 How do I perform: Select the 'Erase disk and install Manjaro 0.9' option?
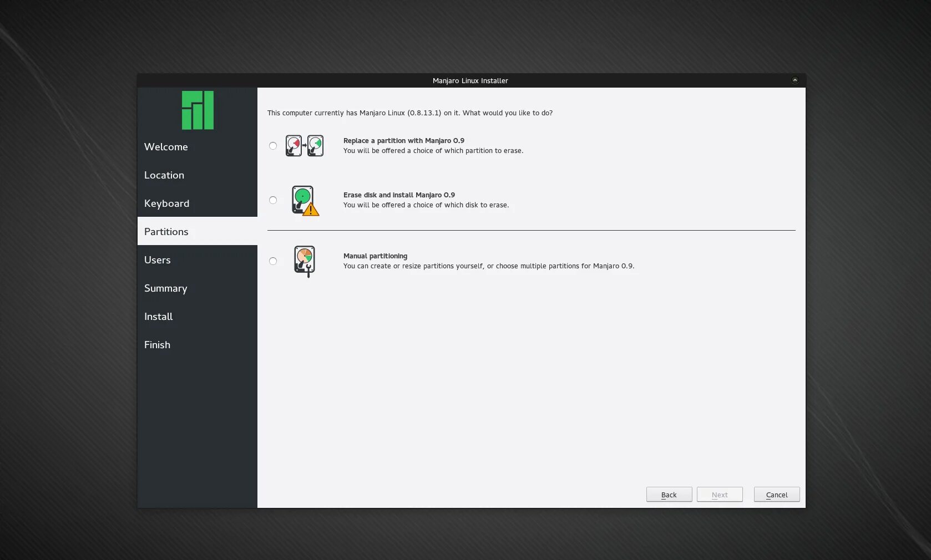[272, 200]
